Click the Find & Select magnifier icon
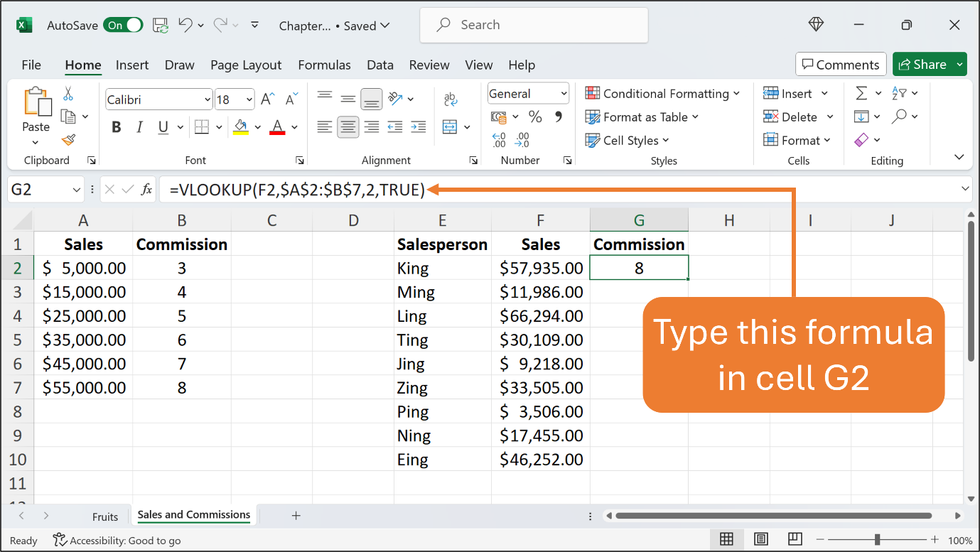Screen dimensions: 980x552 click(899, 116)
